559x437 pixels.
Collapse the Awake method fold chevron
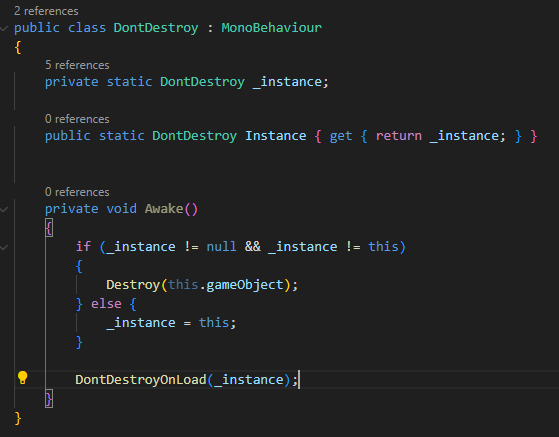pyautogui.click(x=4, y=209)
